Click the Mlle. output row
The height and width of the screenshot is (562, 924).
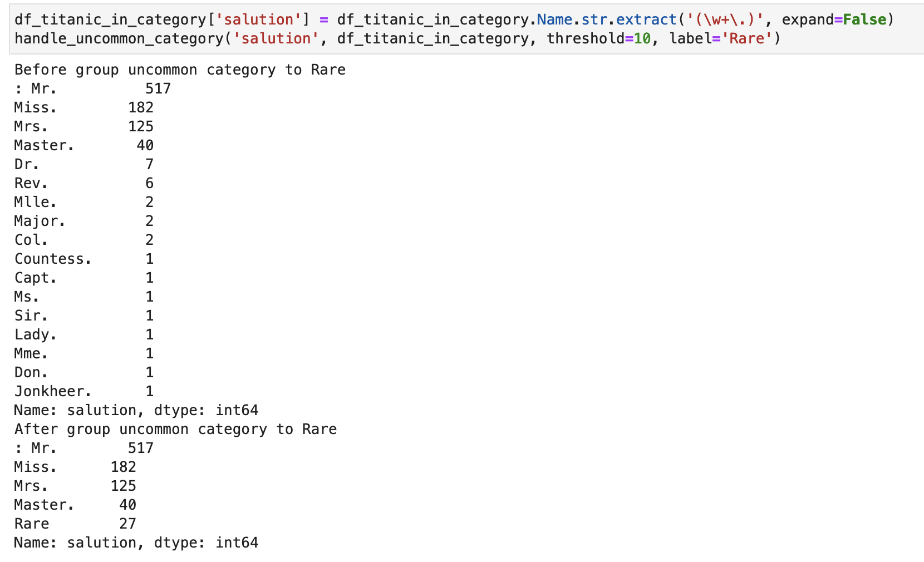[x=84, y=202]
